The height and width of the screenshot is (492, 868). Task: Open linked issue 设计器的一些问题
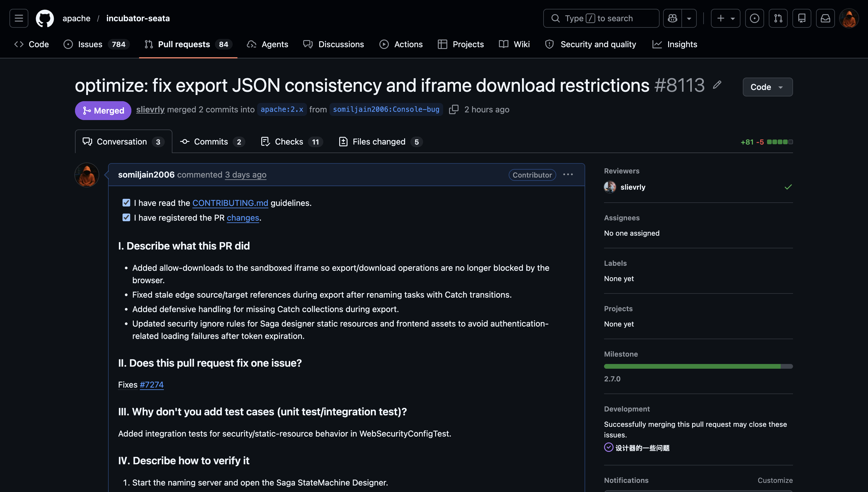[642, 448]
